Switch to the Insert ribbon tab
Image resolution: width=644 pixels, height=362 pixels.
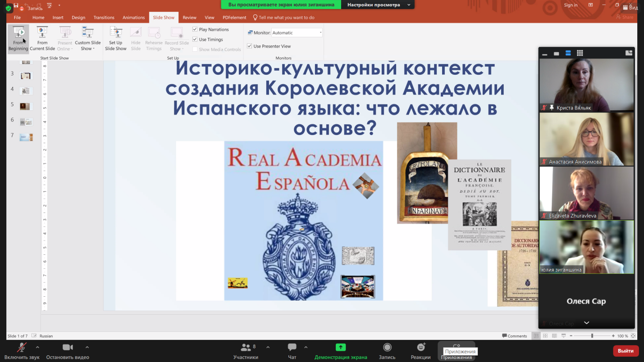point(58,18)
